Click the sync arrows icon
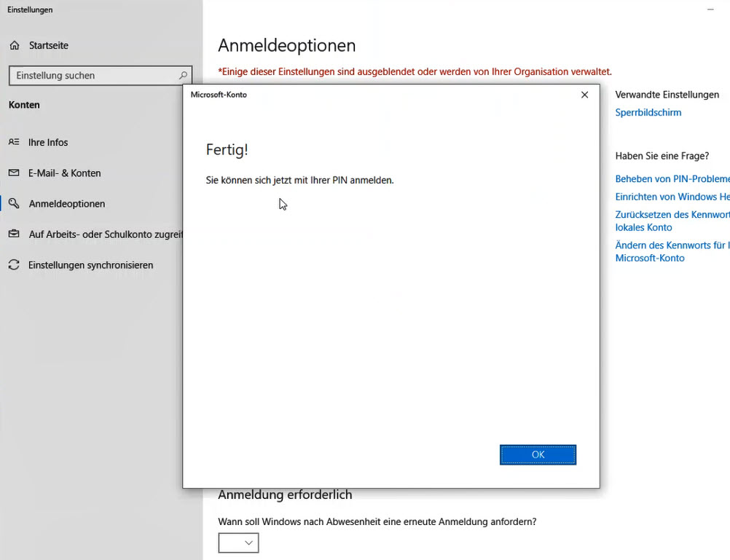The width and height of the screenshot is (730, 560). click(x=14, y=265)
